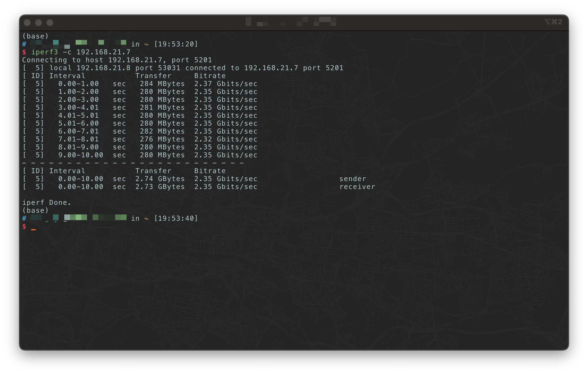The image size is (588, 374).
Task: Click the iperf3 -c 192.168.21.7 command
Action: [81, 52]
